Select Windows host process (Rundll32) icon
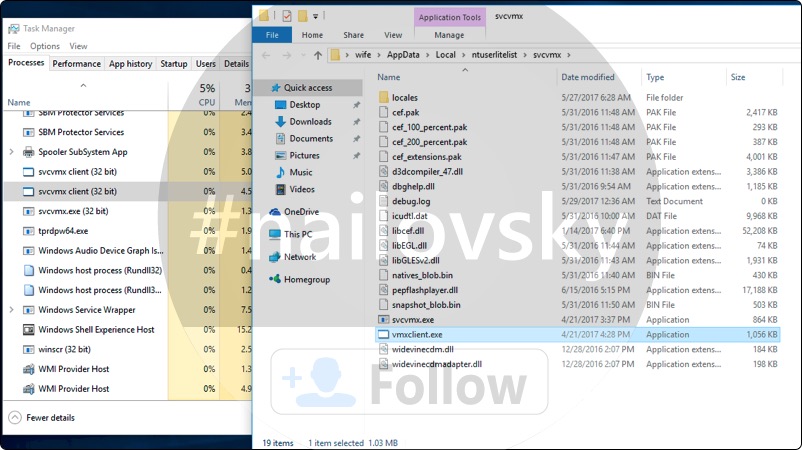The image size is (802, 450). (29, 271)
